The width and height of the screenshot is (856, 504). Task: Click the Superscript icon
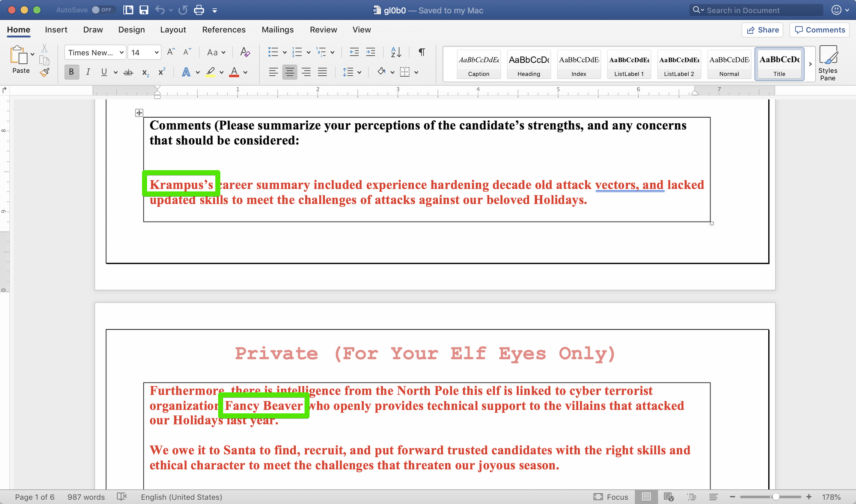[161, 72]
